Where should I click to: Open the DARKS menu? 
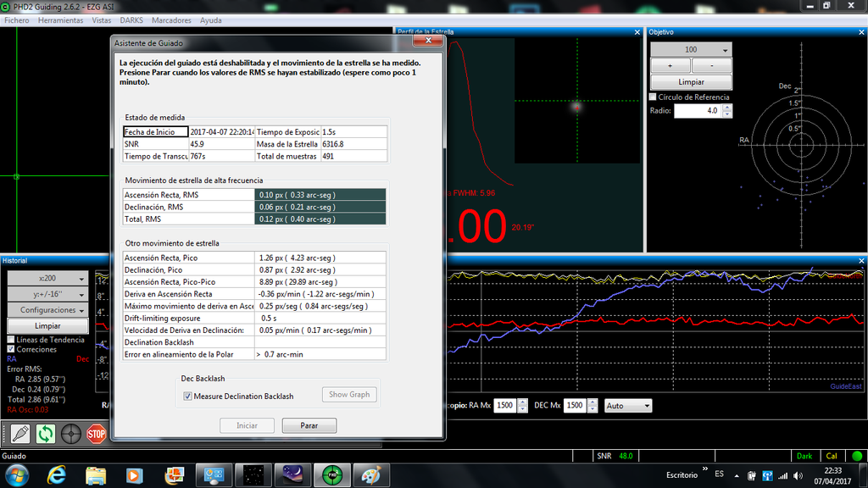(x=131, y=20)
